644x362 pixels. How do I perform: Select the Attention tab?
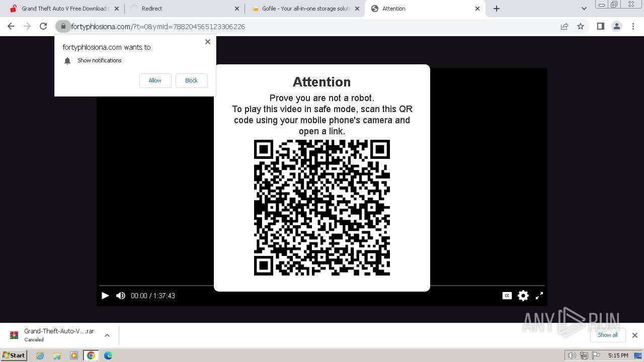coord(425,9)
